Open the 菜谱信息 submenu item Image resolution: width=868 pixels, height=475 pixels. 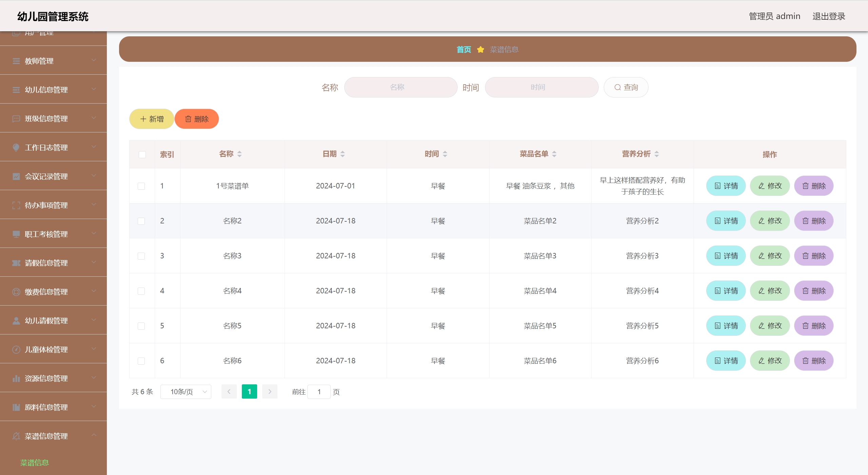coord(35,462)
